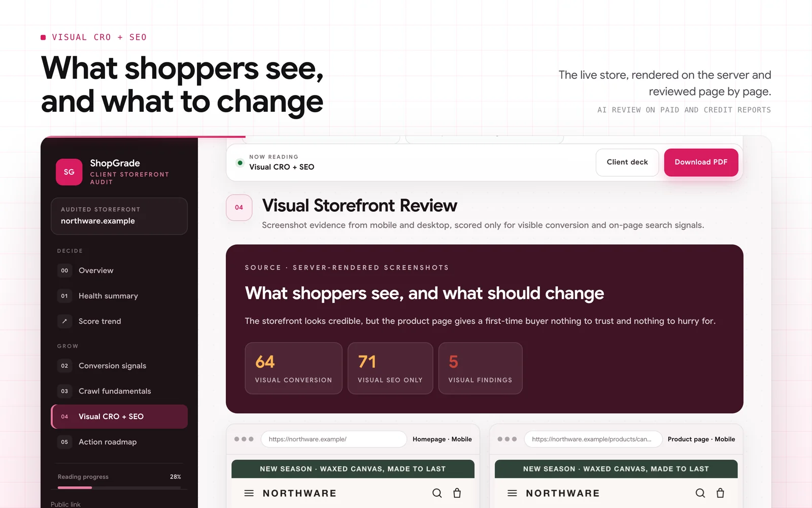Screen dimensions: 812x508
Task: Click shopping bag icon in Product page preview
Action: [720, 493]
